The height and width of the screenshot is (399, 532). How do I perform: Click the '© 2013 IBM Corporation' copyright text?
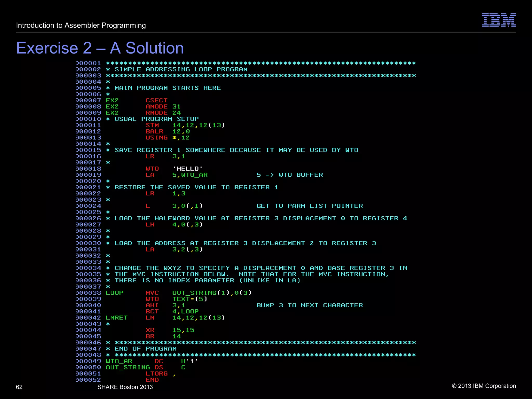[484, 386]
